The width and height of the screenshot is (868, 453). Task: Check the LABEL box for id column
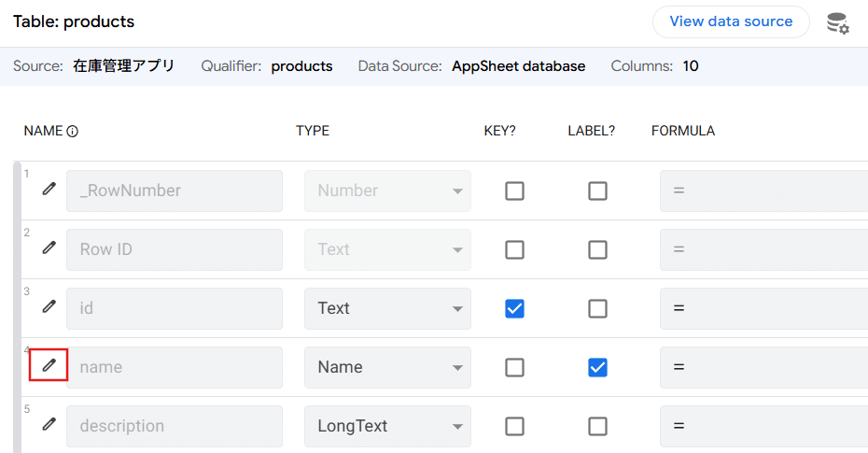point(597,308)
